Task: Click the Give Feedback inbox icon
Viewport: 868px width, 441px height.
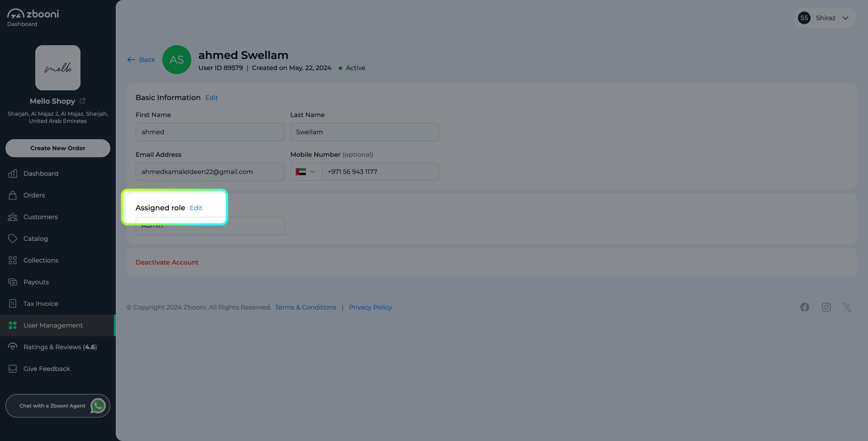Action: coord(13,369)
